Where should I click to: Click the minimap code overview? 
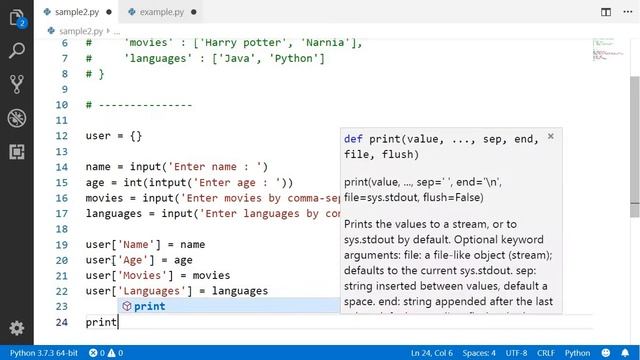click(608, 50)
